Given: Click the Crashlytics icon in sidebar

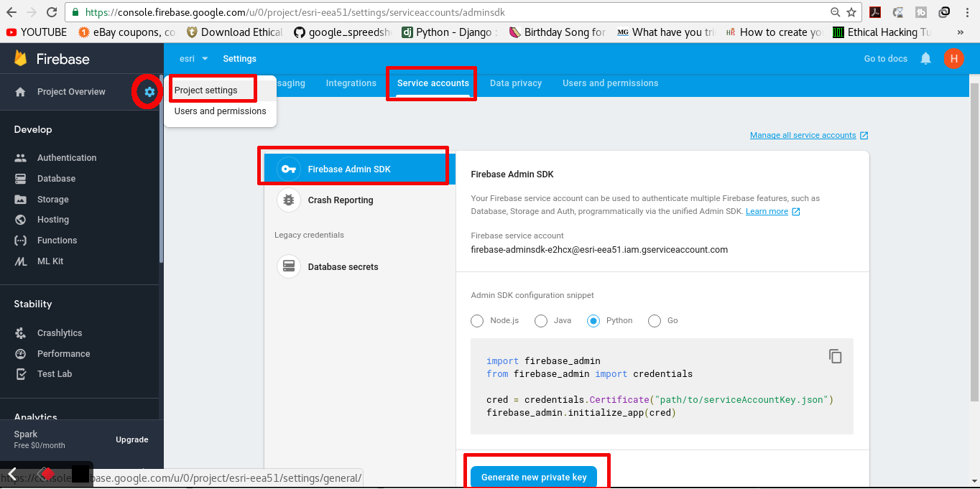Looking at the screenshot, I should [x=21, y=333].
